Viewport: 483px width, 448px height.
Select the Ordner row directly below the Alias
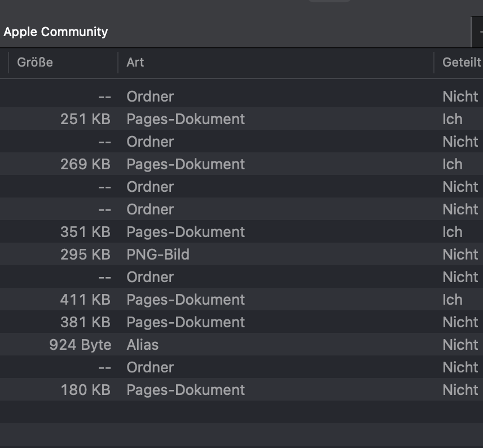(x=150, y=367)
